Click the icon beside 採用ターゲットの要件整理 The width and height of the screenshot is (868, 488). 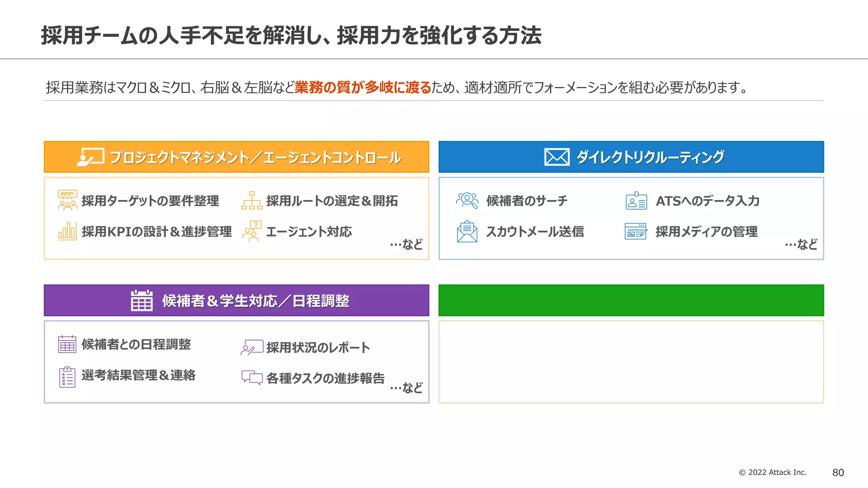tap(67, 200)
